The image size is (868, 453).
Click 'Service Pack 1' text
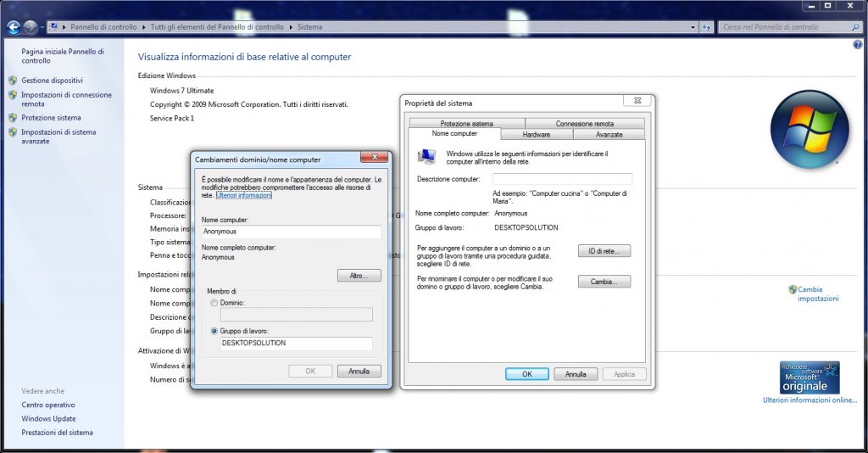pos(171,118)
